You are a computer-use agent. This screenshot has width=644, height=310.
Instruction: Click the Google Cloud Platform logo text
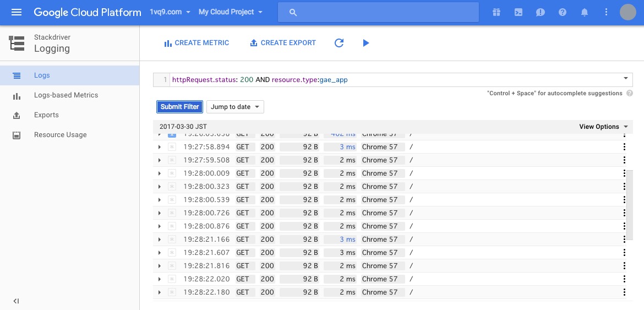88,12
